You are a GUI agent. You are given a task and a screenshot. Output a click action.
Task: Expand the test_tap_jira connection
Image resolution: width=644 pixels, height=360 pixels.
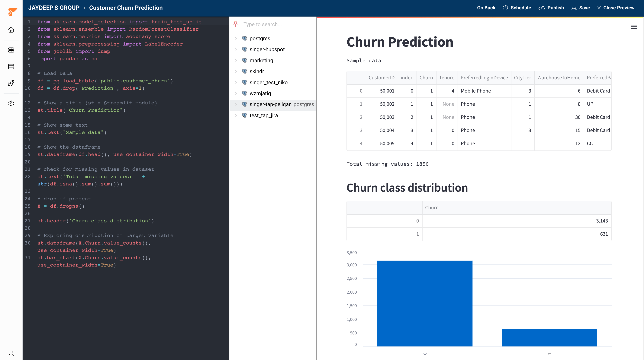pos(236,115)
